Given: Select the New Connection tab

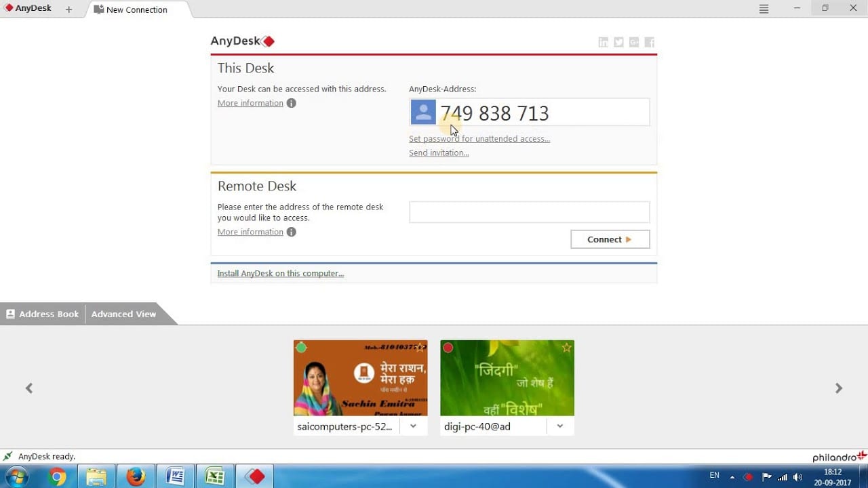Looking at the screenshot, I should (x=135, y=9).
